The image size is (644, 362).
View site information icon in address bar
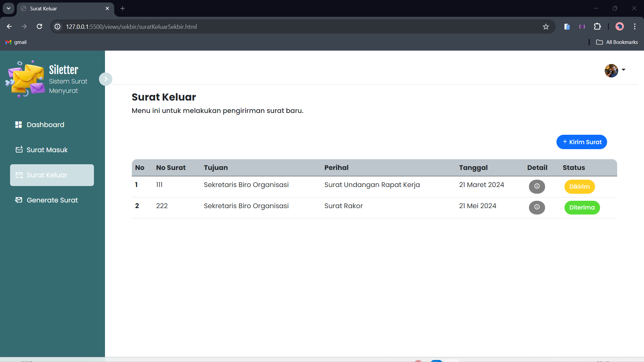point(58,26)
